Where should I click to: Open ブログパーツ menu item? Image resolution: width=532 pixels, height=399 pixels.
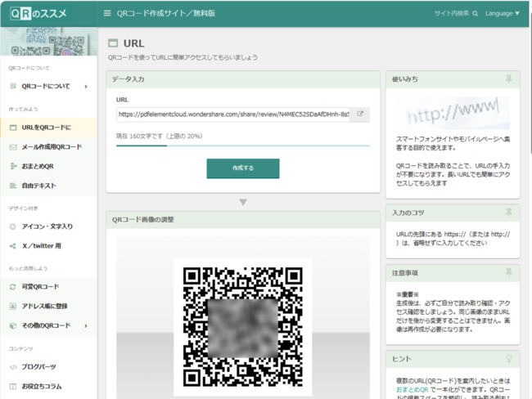pos(48,367)
